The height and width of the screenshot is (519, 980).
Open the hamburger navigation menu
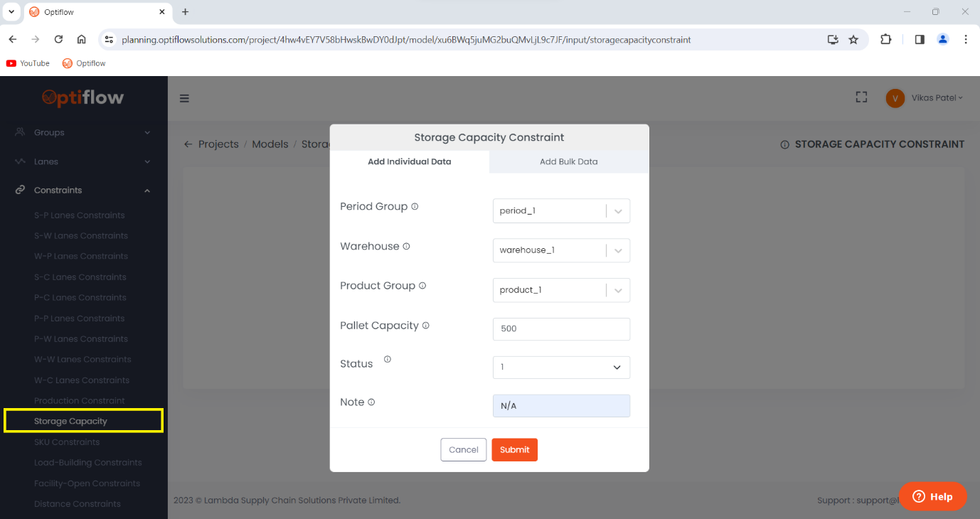point(184,98)
